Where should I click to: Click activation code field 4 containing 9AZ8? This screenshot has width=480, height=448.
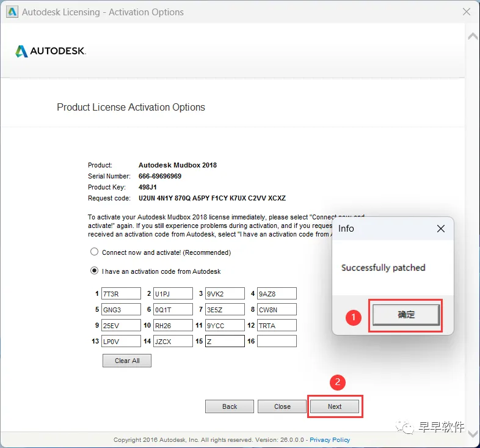click(x=277, y=293)
